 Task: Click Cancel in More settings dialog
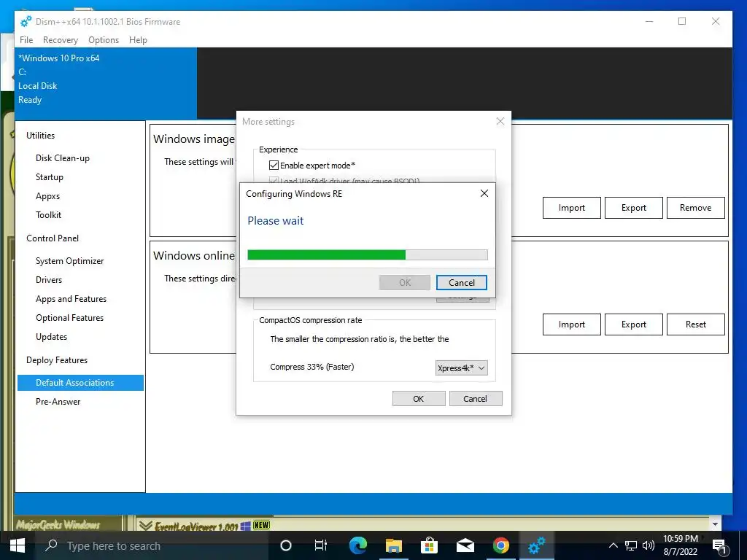tap(475, 399)
